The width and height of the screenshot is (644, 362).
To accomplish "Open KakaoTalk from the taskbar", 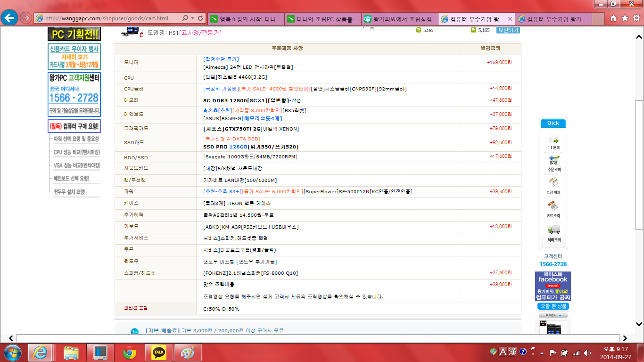I will (x=159, y=352).
